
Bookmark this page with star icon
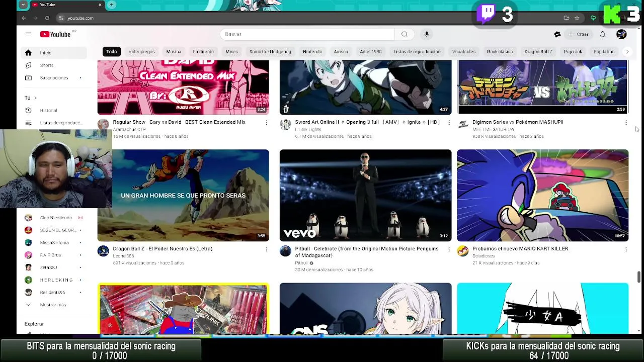click(577, 18)
